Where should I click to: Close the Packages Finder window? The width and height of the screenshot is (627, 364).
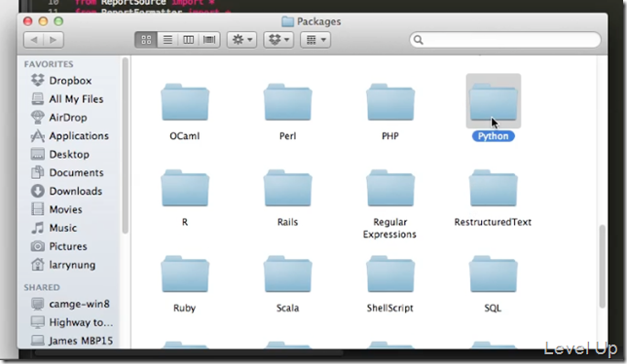27,21
